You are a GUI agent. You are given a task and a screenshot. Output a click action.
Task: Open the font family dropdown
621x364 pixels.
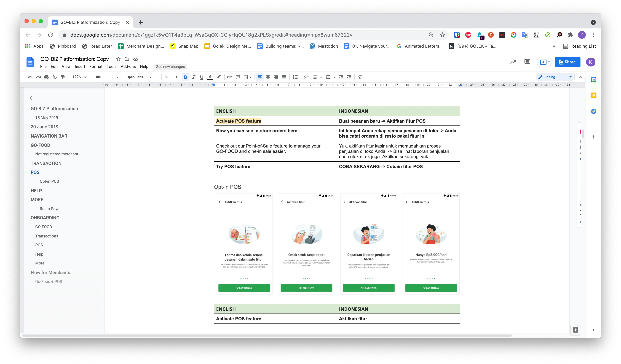point(138,77)
